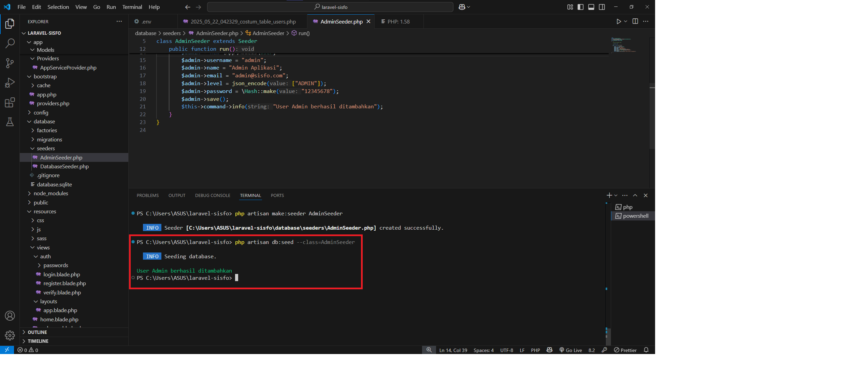
Task: Open notifications bell in status bar
Action: [646, 350]
